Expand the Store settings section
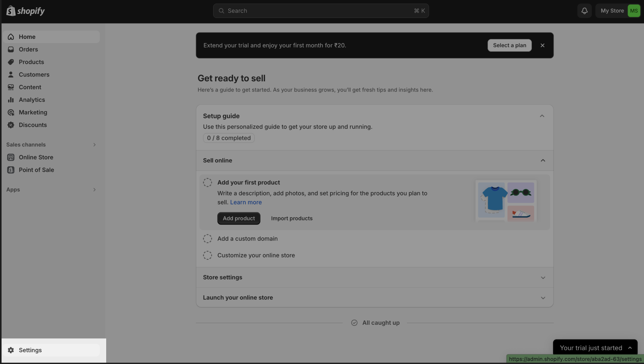The height and width of the screenshot is (364, 644). click(543, 277)
